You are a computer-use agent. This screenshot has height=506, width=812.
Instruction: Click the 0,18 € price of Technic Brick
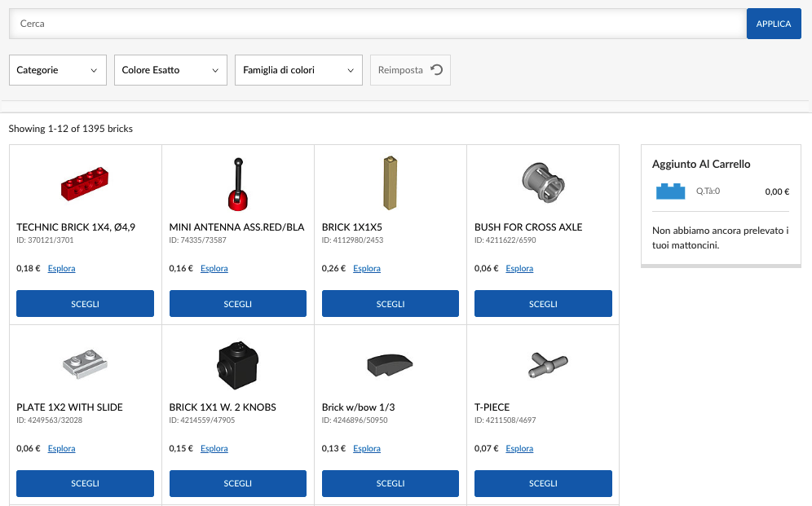[x=29, y=268]
